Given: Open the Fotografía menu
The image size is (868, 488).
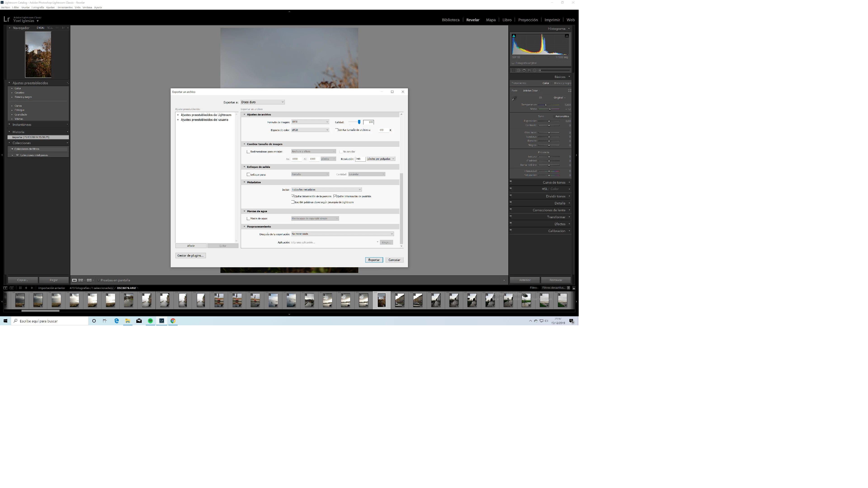Looking at the screenshot, I should point(38,7).
